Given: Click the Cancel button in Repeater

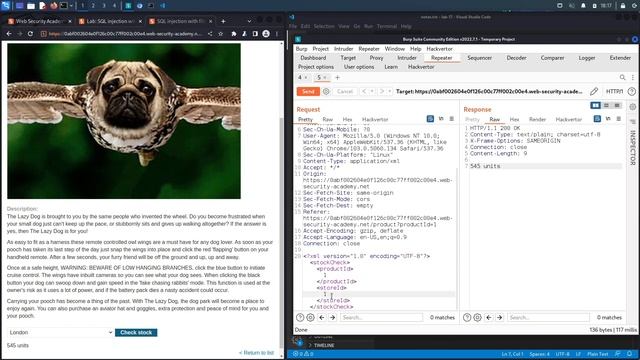Looking at the screenshot, I should point(345,91).
